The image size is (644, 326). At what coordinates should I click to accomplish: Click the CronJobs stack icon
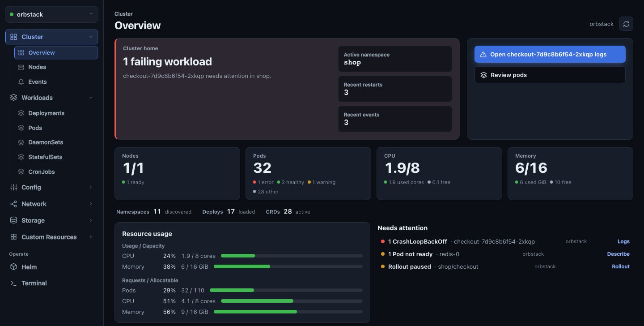[x=21, y=172]
